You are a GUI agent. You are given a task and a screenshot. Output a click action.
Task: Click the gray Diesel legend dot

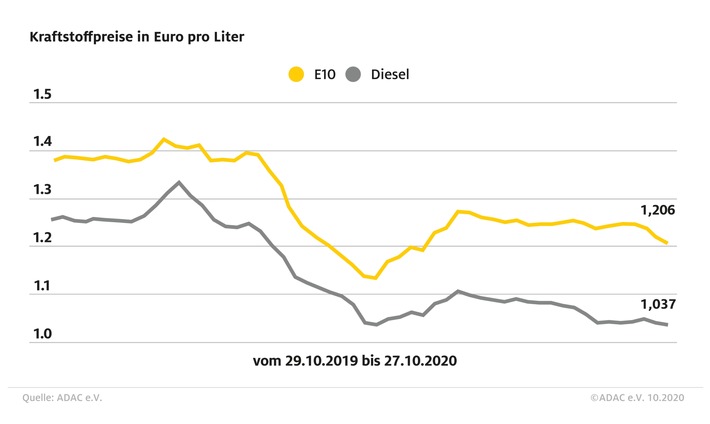pyautogui.click(x=353, y=74)
